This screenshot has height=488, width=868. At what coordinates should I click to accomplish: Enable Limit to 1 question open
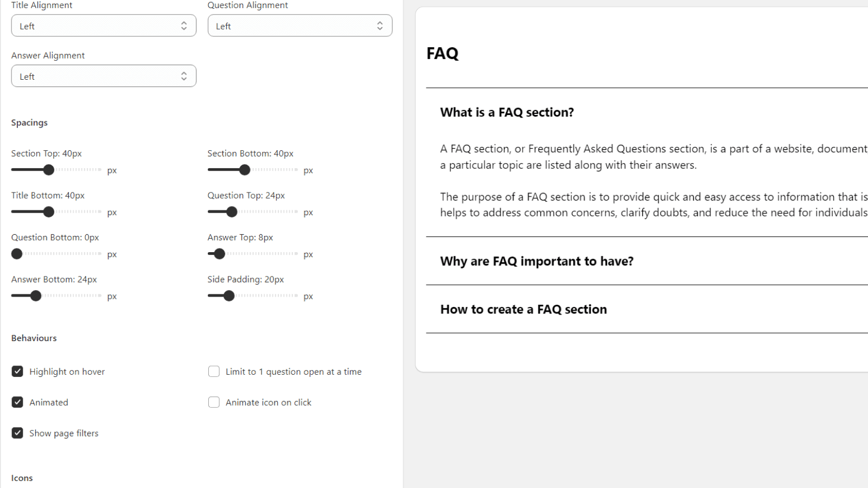[214, 371]
